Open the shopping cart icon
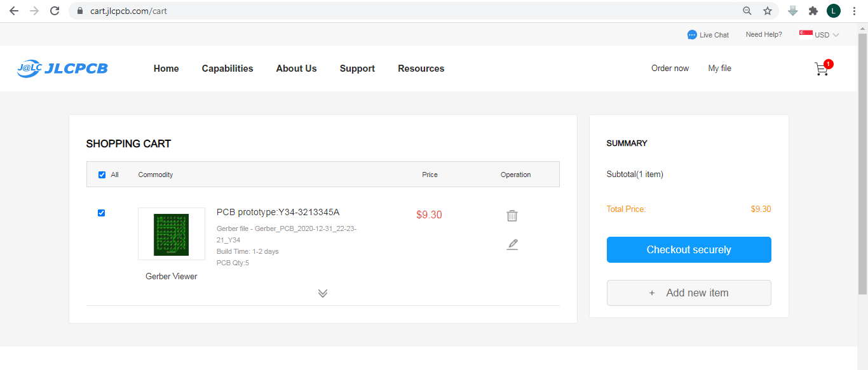868x370 pixels. tap(822, 69)
